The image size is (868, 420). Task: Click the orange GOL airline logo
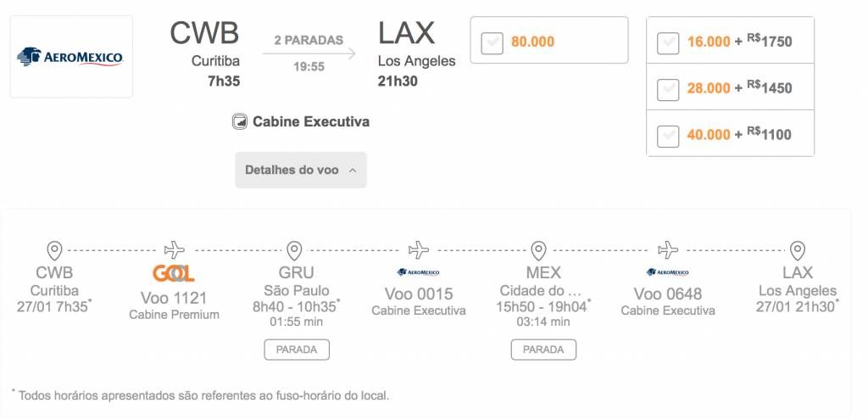coord(174,273)
